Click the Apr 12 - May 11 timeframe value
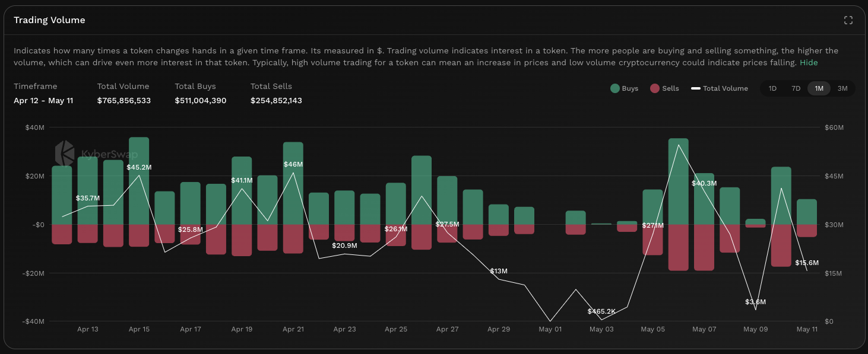Image resolution: width=868 pixels, height=354 pixels. click(x=43, y=101)
